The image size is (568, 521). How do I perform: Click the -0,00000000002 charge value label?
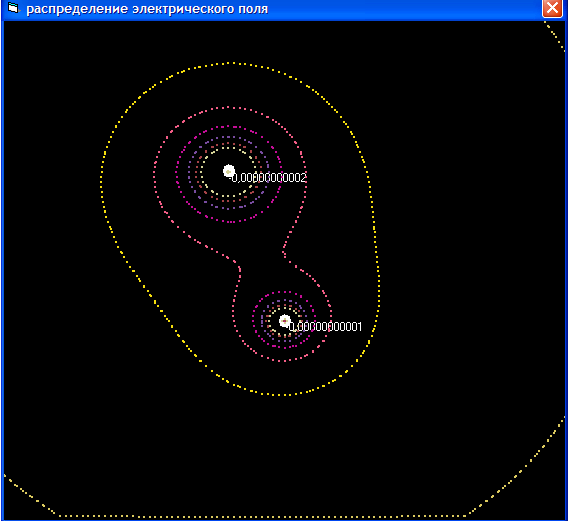tap(268, 178)
